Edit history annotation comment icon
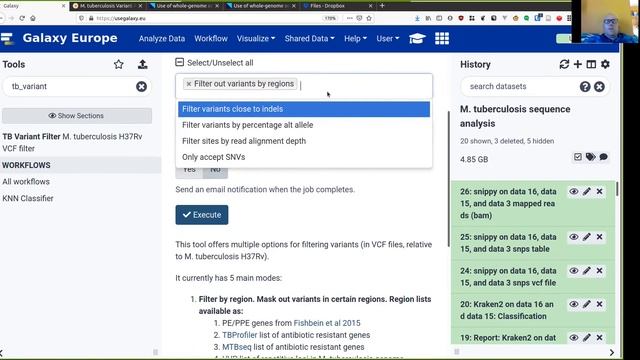The width and height of the screenshot is (640, 360). 603,157
